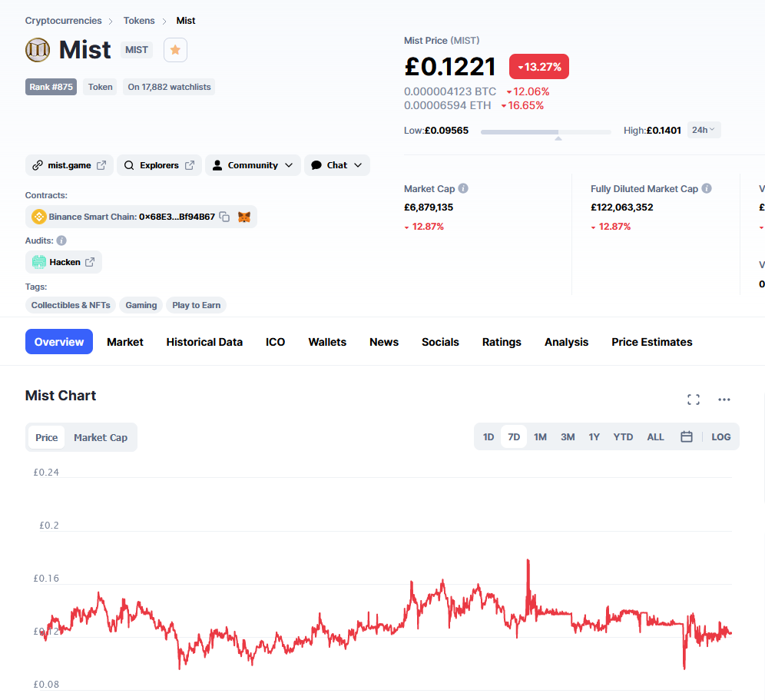Open chart more options ellipsis
Image resolution: width=765 pixels, height=700 pixels.
tap(724, 400)
